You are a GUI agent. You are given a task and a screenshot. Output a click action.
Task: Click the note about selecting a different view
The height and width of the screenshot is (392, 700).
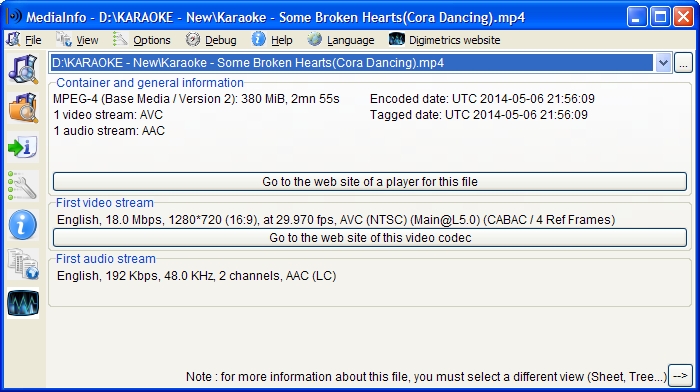(426, 377)
